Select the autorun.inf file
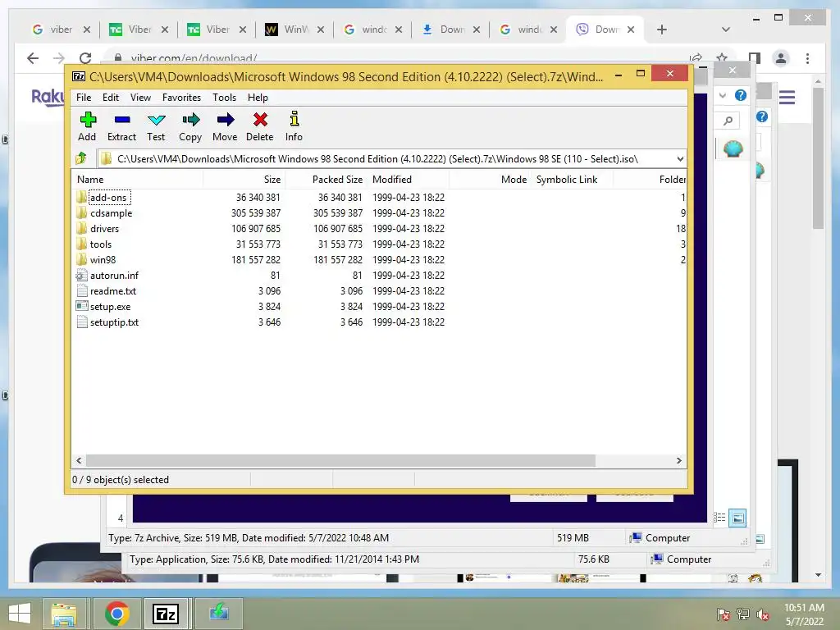 [x=114, y=276]
